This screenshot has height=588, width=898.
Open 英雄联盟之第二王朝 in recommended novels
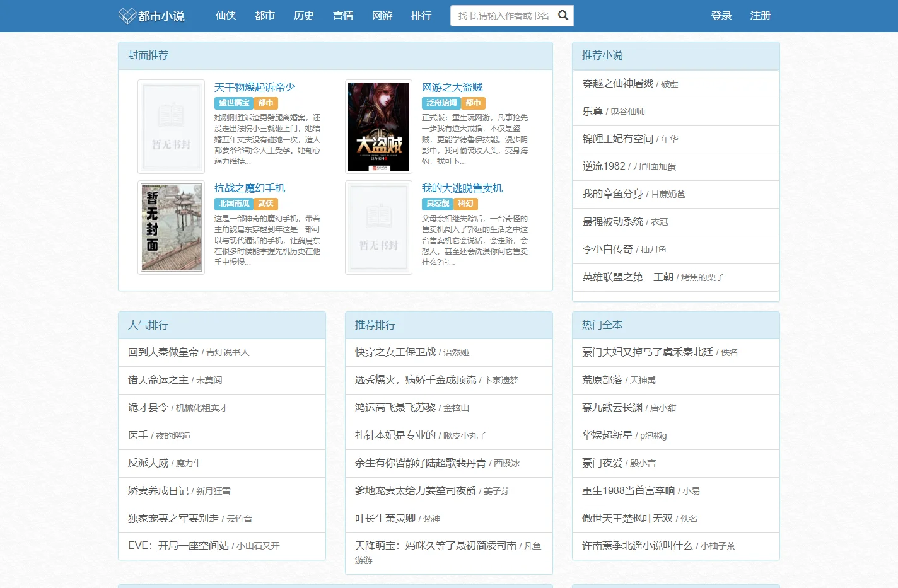628,277
